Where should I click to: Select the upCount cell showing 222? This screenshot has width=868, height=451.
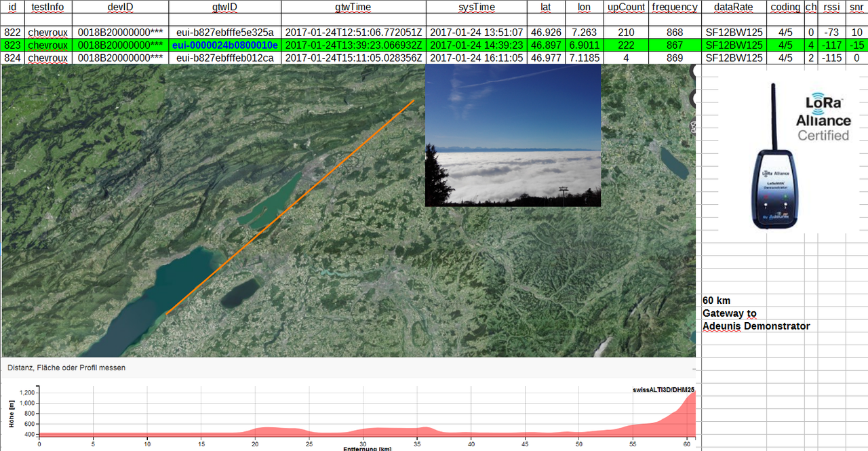point(626,45)
